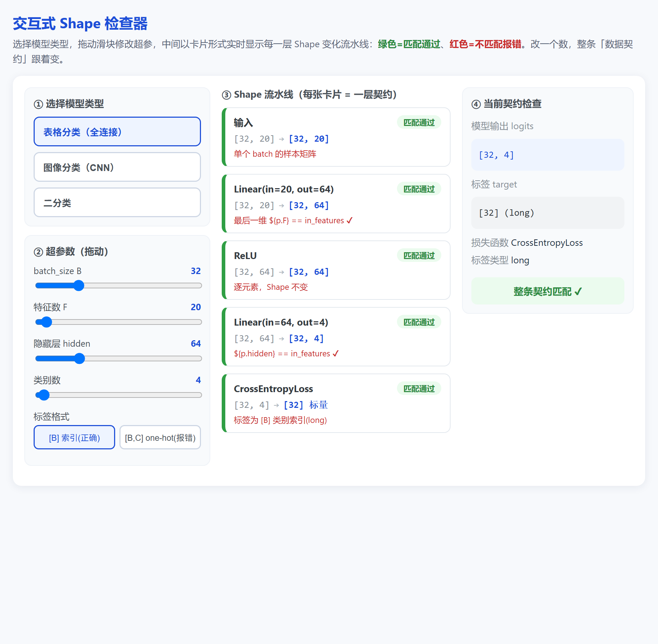Click the 特征数 F value 20
Screen dimensions: 658x644
(196, 307)
